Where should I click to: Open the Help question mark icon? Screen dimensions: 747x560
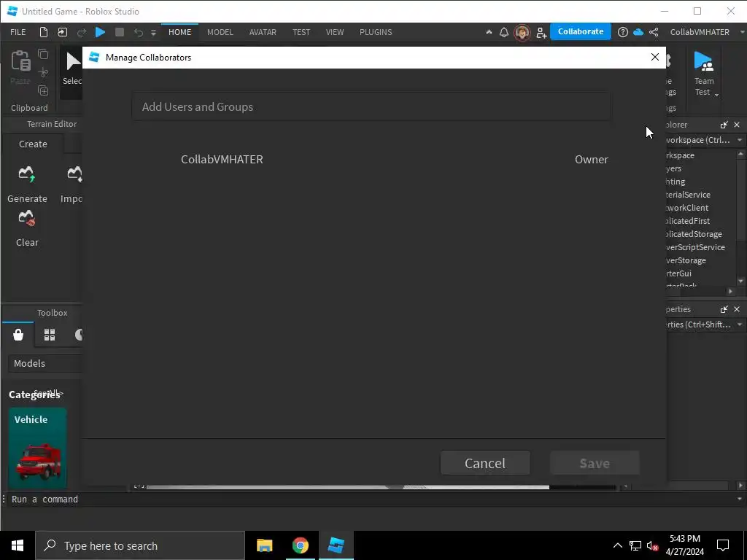click(x=623, y=32)
